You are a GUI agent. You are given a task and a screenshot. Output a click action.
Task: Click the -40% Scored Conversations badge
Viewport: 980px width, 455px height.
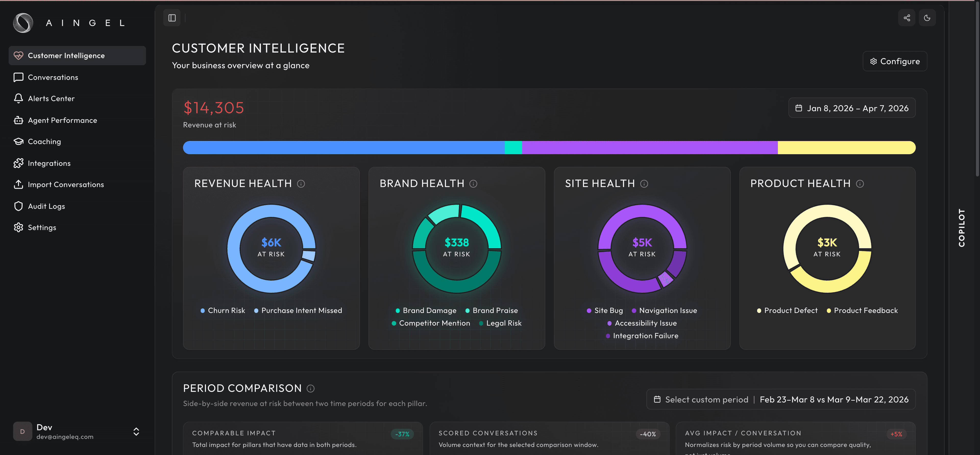click(x=647, y=434)
